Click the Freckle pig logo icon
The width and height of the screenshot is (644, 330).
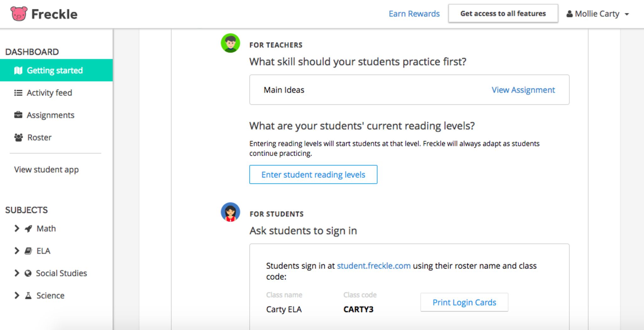click(19, 14)
